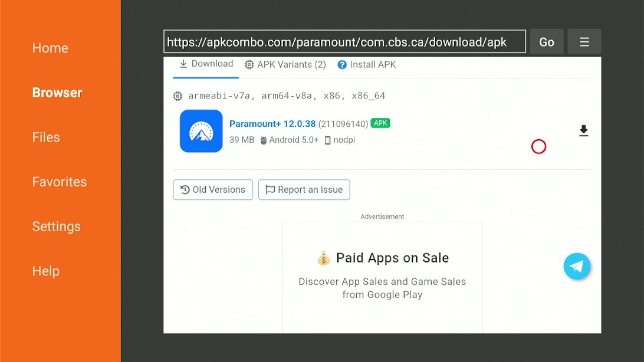Click the green APK badge
Screen dimensions: 644x362
[380, 123]
